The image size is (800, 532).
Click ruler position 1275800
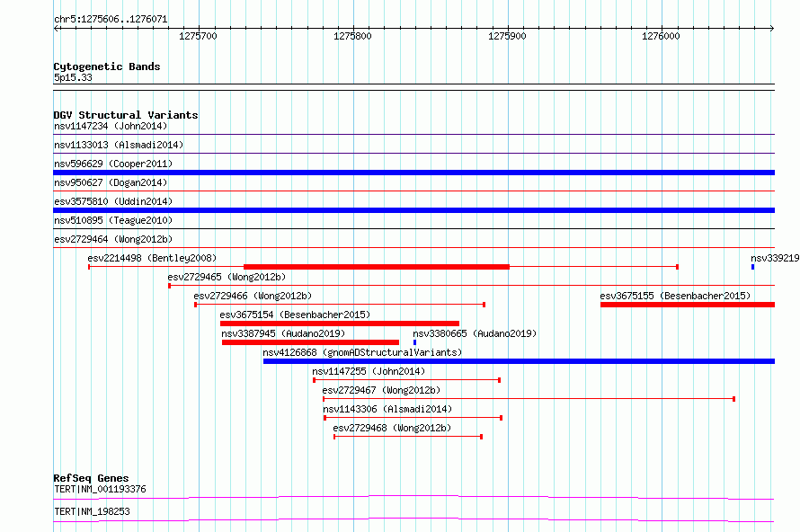352,36
